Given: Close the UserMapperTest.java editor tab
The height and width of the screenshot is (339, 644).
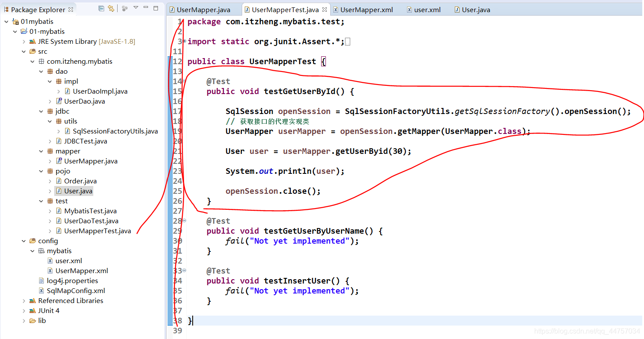Looking at the screenshot, I should [324, 9].
